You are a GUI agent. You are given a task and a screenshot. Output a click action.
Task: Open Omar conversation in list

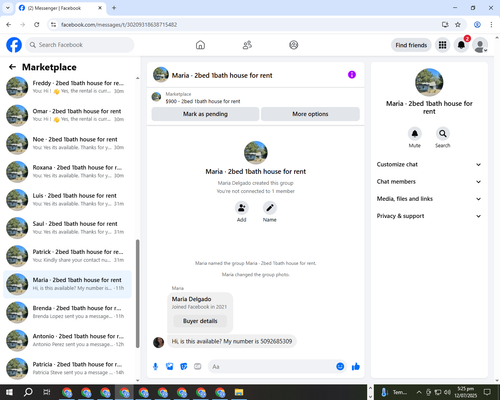point(68,115)
